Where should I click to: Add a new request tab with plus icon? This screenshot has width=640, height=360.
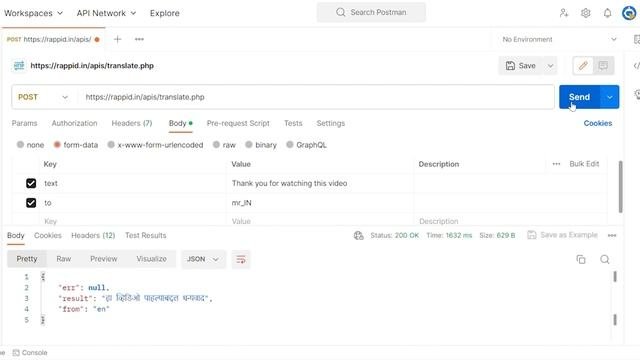pos(118,39)
